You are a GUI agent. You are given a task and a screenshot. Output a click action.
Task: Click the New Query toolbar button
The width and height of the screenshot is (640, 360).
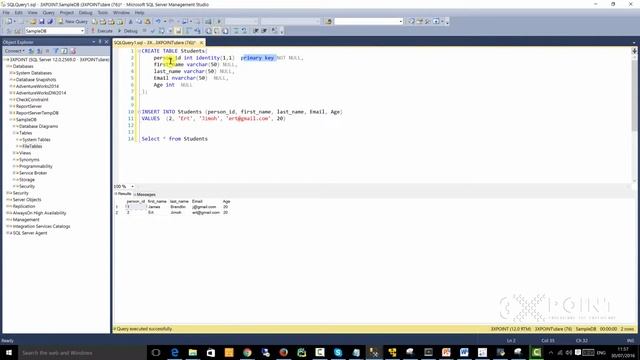tap(73, 21)
